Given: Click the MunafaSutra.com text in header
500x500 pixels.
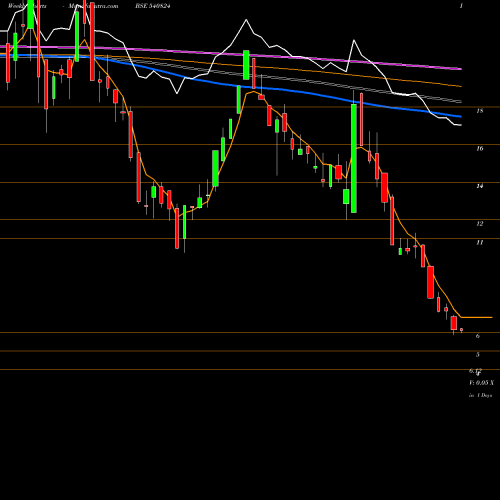Looking at the screenshot, I should 93,6.
